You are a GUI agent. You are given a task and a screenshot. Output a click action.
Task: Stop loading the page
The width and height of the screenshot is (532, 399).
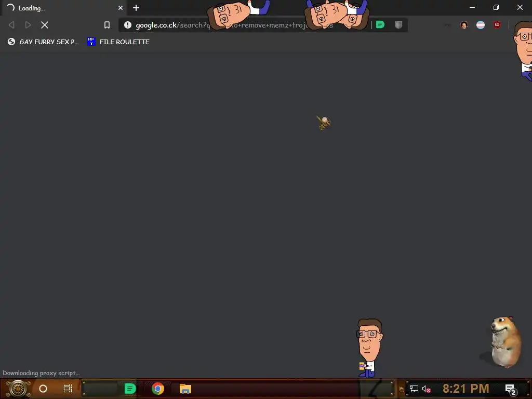45,25
